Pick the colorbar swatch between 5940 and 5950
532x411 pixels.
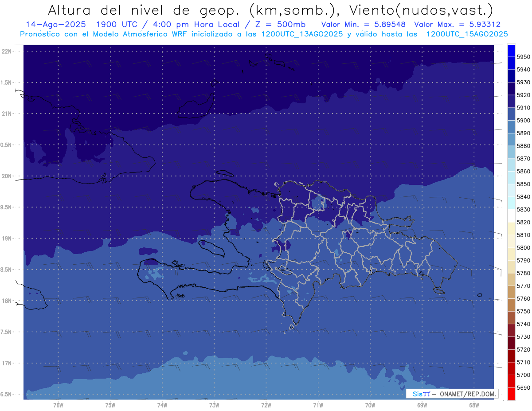[x=511, y=63]
